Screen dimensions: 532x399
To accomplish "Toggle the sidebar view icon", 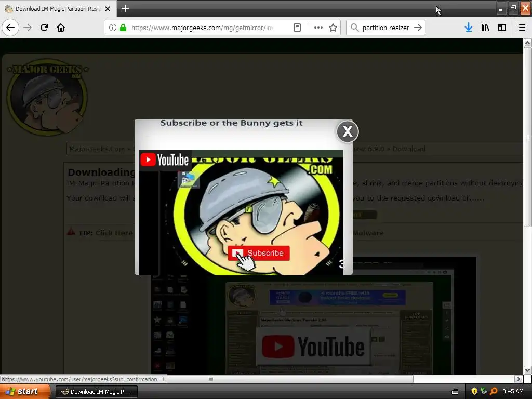I will coord(502,28).
